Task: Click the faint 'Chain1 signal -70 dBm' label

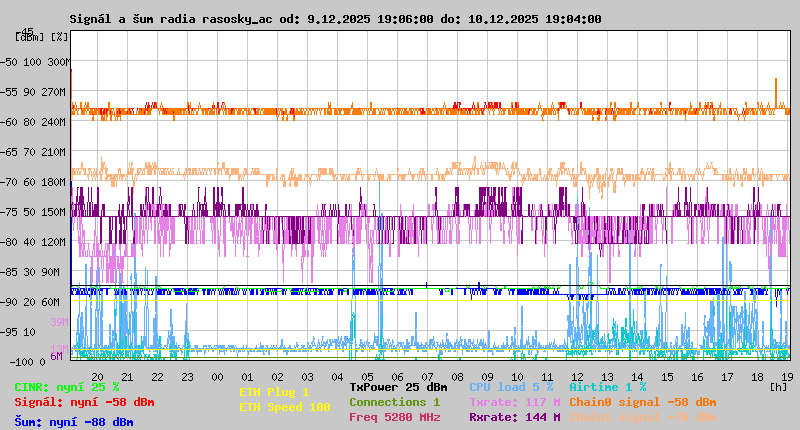Action: (643, 417)
